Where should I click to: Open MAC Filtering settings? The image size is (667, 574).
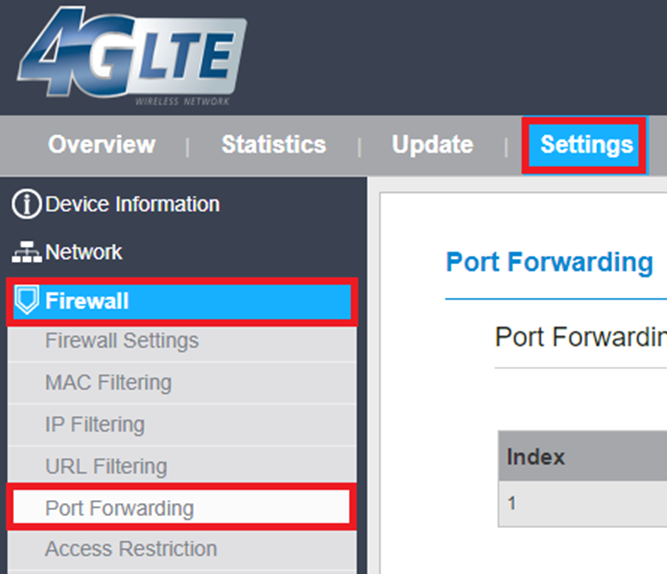pos(108,383)
